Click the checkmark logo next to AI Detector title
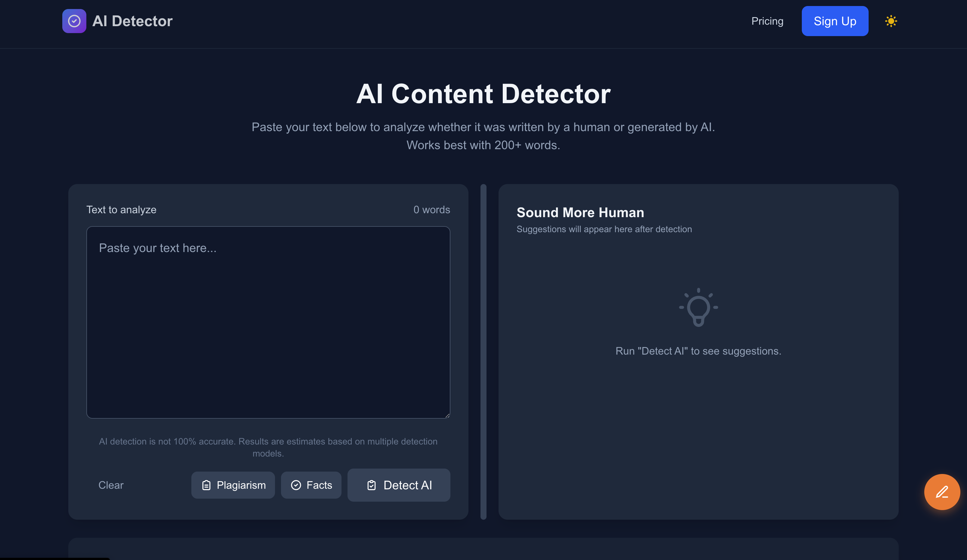This screenshot has height=560, width=967. (74, 21)
